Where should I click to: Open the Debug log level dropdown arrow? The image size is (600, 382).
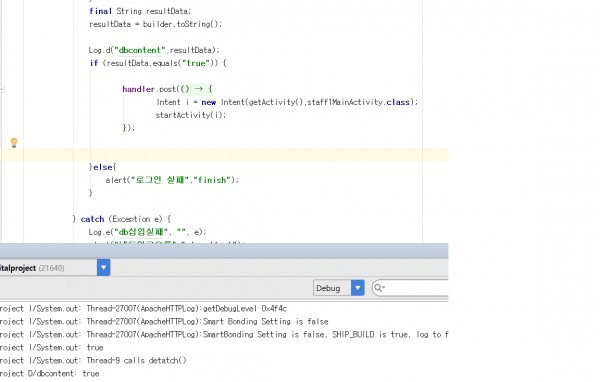pos(358,288)
